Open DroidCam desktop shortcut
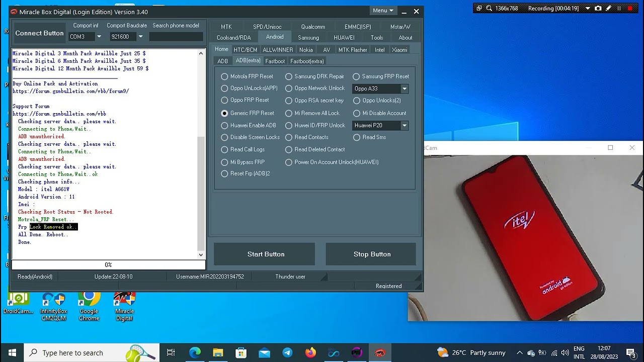The width and height of the screenshot is (644, 362). pos(18,303)
